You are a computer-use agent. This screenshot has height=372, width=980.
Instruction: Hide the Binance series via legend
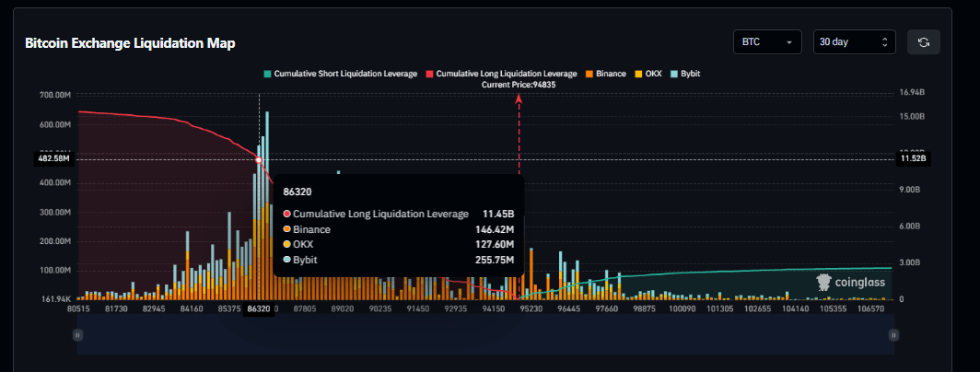pyautogui.click(x=611, y=73)
